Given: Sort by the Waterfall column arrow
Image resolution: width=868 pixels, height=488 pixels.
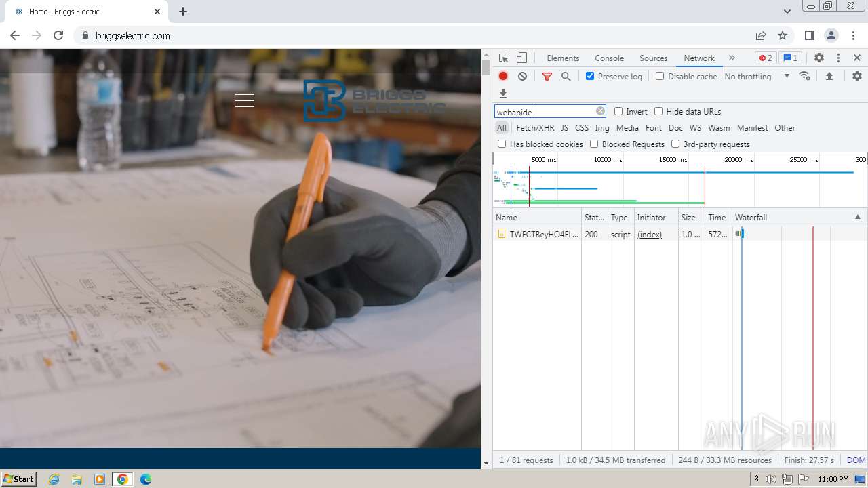Looking at the screenshot, I should pos(857,217).
